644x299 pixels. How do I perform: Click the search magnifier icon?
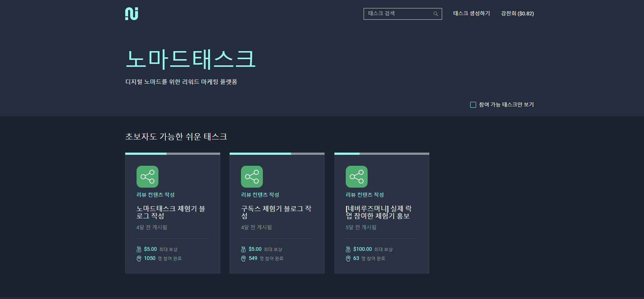tap(436, 14)
